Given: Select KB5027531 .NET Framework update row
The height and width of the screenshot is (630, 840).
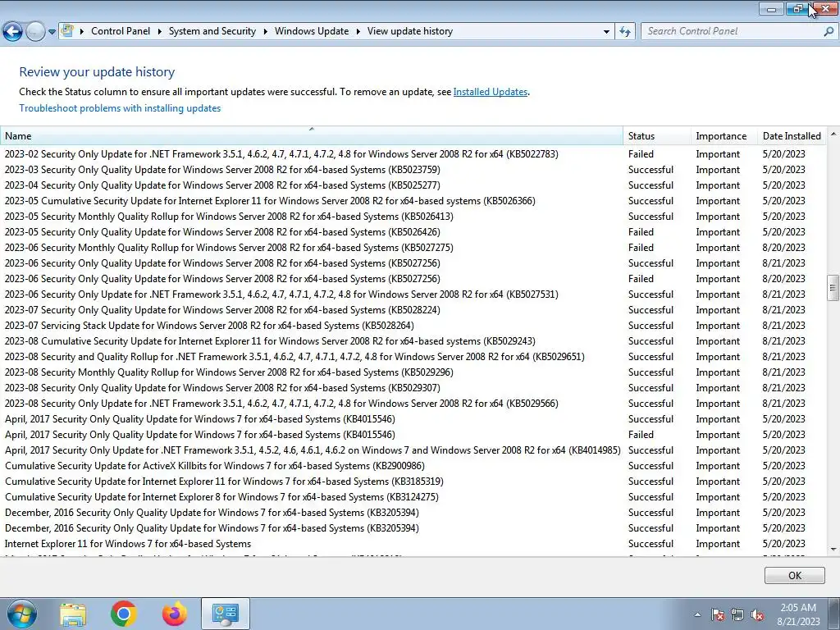Looking at the screenshot, I should click(413, 294).
